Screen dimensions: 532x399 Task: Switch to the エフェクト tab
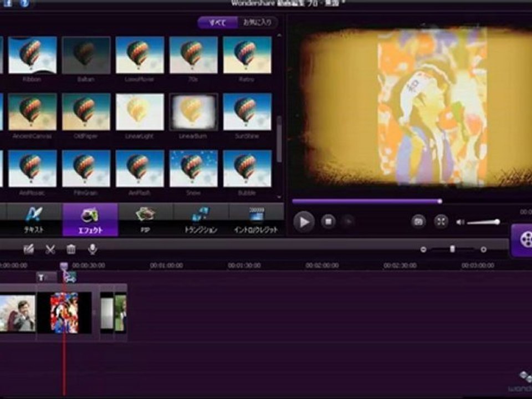pos(90,219)
